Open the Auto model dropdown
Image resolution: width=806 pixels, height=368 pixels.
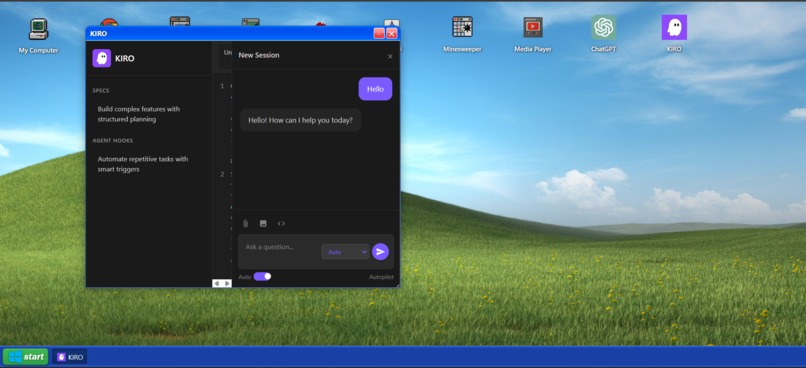pyautogui.click(x=345, y=252)
